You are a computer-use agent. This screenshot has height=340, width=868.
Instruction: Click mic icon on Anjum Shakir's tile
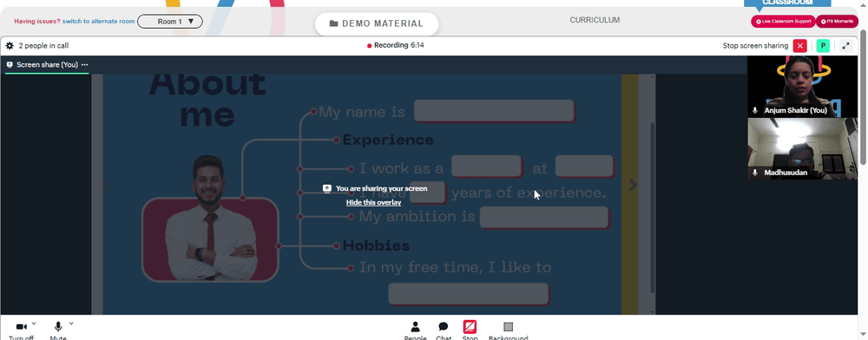755,110
